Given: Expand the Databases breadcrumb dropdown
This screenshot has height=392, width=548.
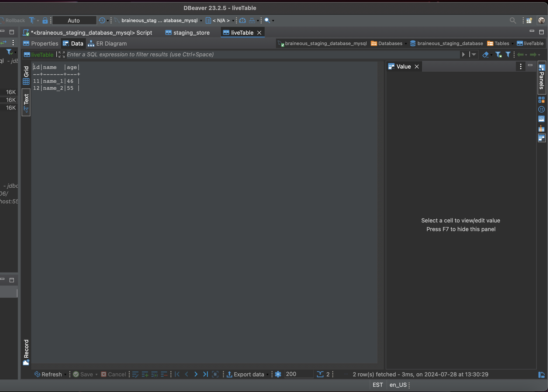Looking at the screenshot, I should (x=406, y=44).
